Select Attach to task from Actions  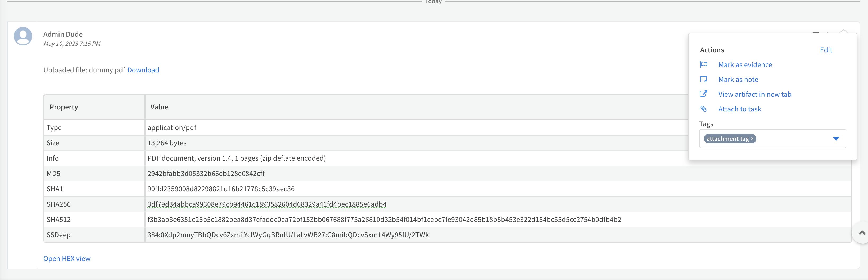point(740,109)
